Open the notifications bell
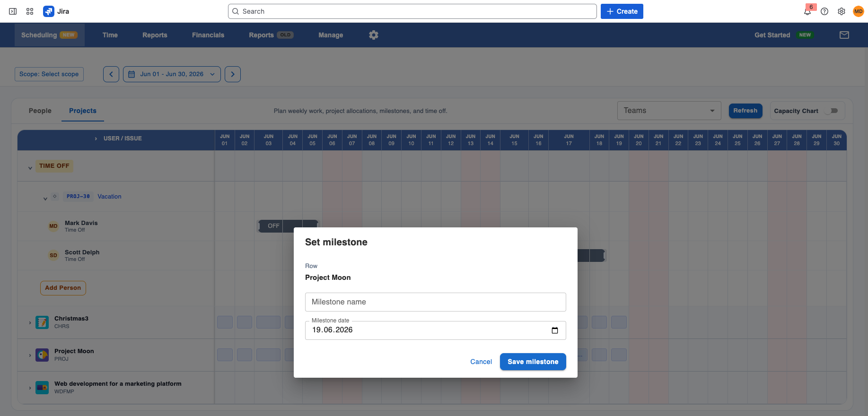The image size is (868, 416). [x=807, y=11]
